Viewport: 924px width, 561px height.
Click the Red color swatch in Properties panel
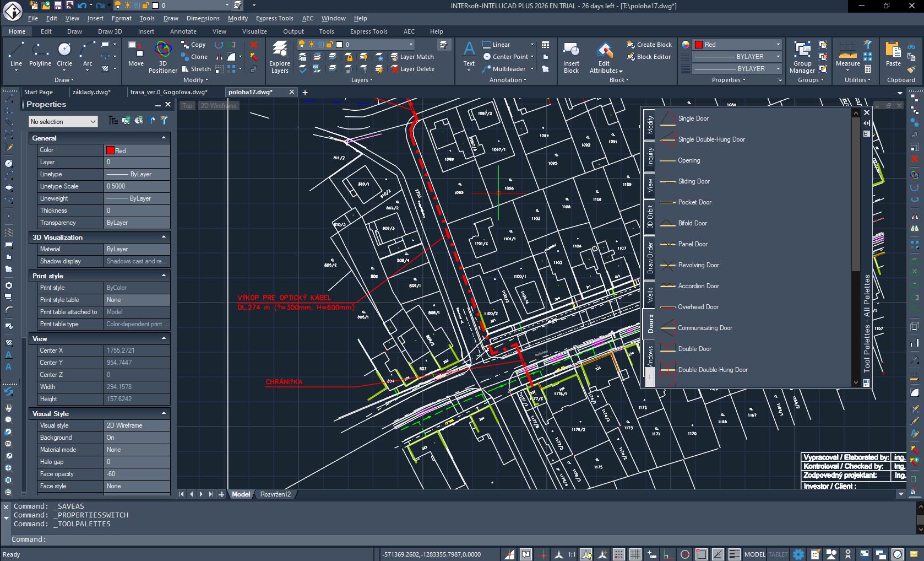click(x=110, y=150)
